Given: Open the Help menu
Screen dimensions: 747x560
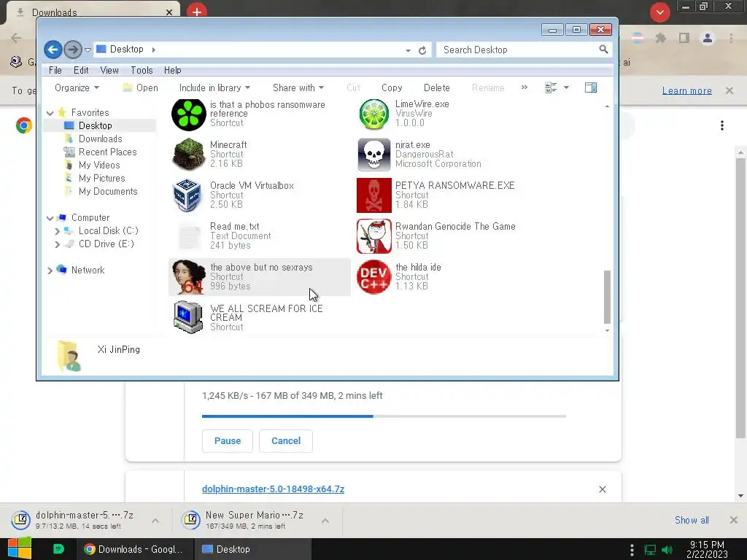Looking at the screenshot, I should tap(172, 71).
